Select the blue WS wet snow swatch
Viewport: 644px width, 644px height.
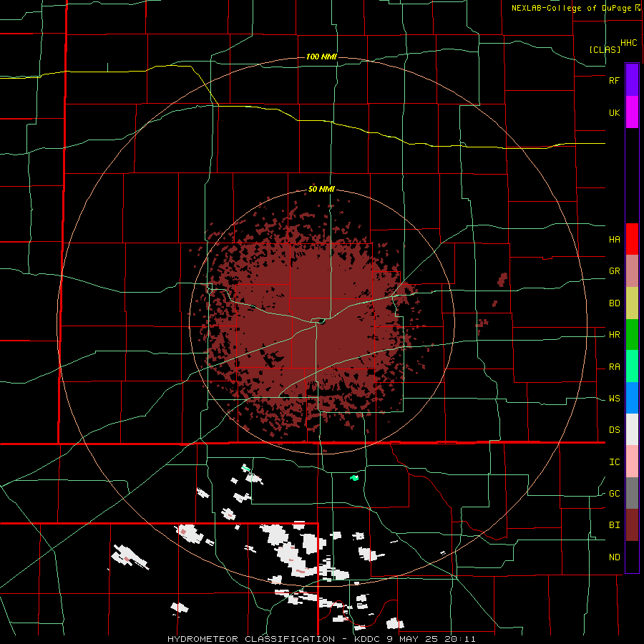632,398
